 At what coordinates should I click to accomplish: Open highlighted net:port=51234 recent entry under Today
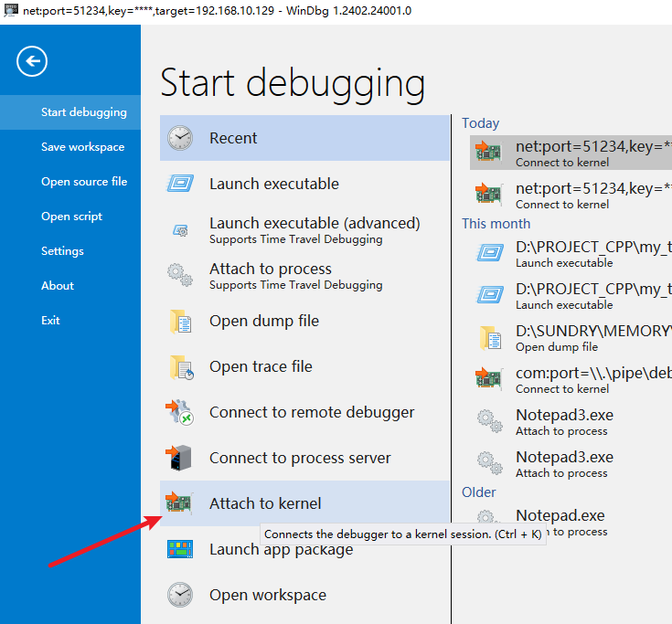[571, 153]
